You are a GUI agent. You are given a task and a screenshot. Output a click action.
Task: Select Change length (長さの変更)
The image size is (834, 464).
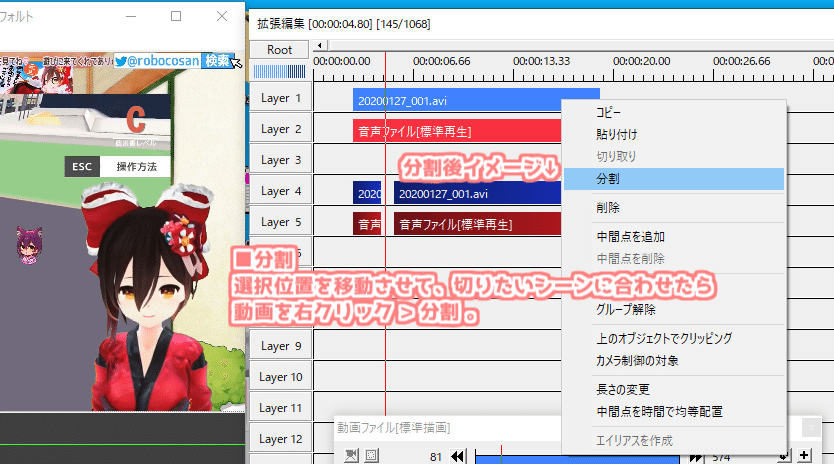pyautogui.click(x=623, y=390)
